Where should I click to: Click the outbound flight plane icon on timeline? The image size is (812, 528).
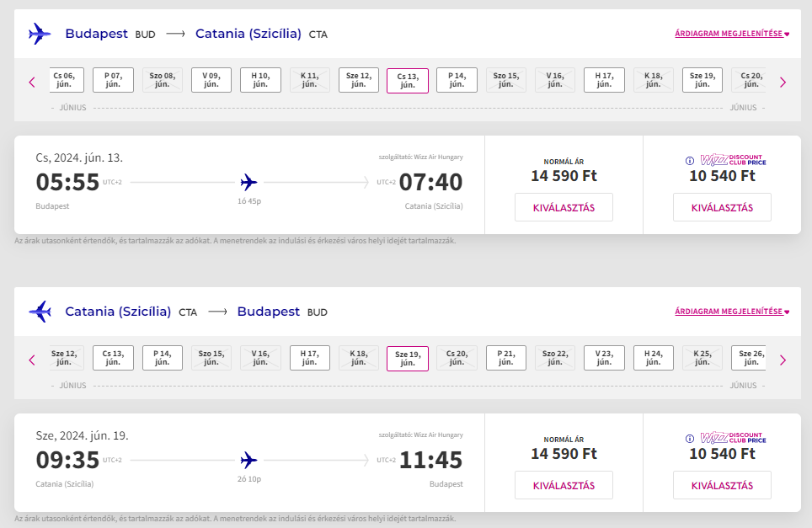point(248,182)
